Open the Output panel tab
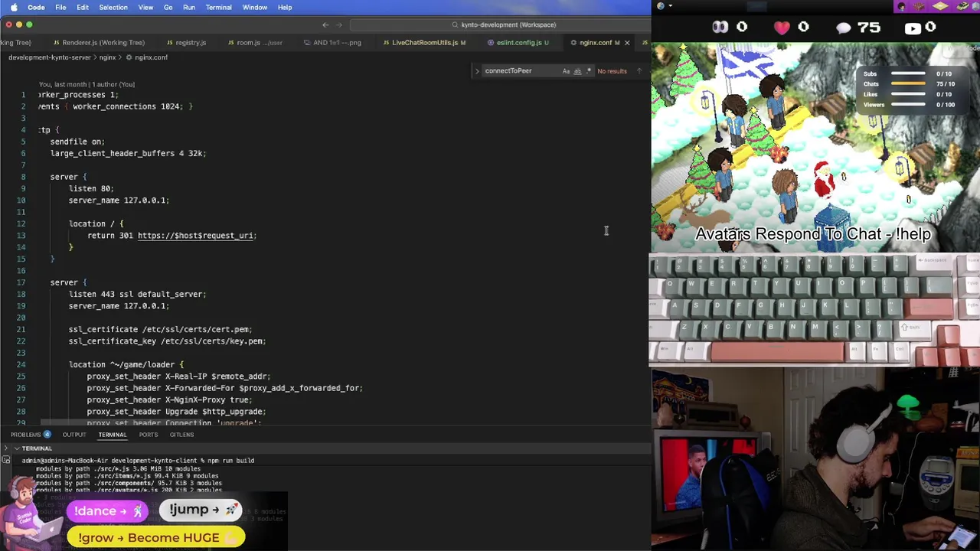This screenshot has width=980, height=551. [74, 435]
